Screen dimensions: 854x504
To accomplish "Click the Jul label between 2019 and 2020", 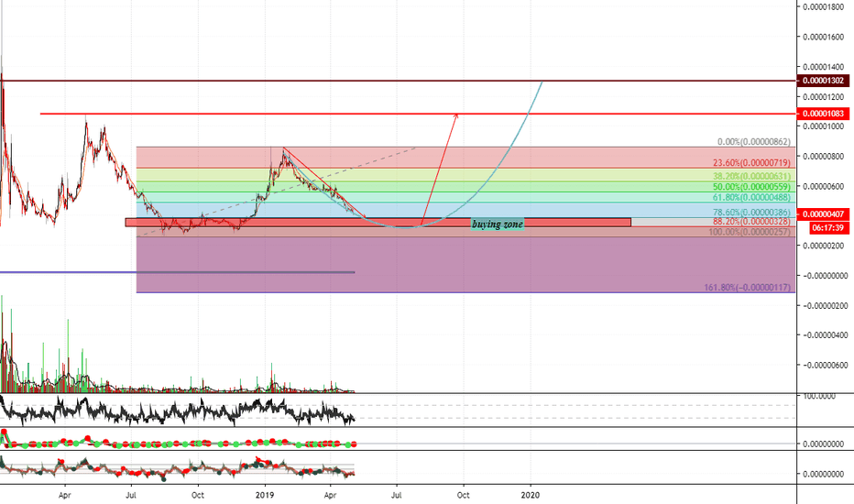I will [x=397, y=495].
